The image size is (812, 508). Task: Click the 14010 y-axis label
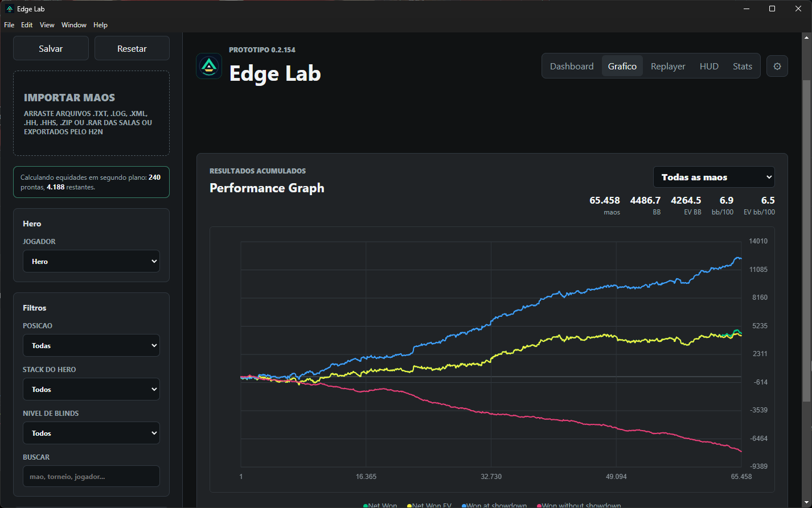point(758,241)
